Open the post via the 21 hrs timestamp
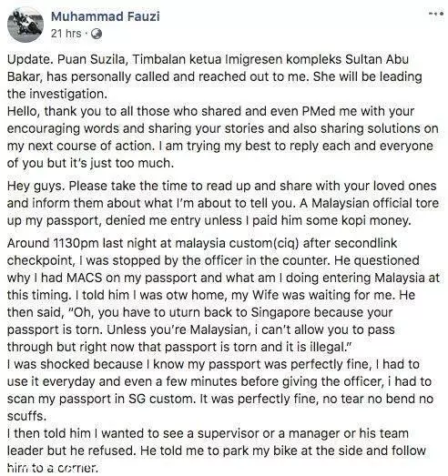Image resolution: width=448 pixels, height=476 pixels. click(66, 33)
